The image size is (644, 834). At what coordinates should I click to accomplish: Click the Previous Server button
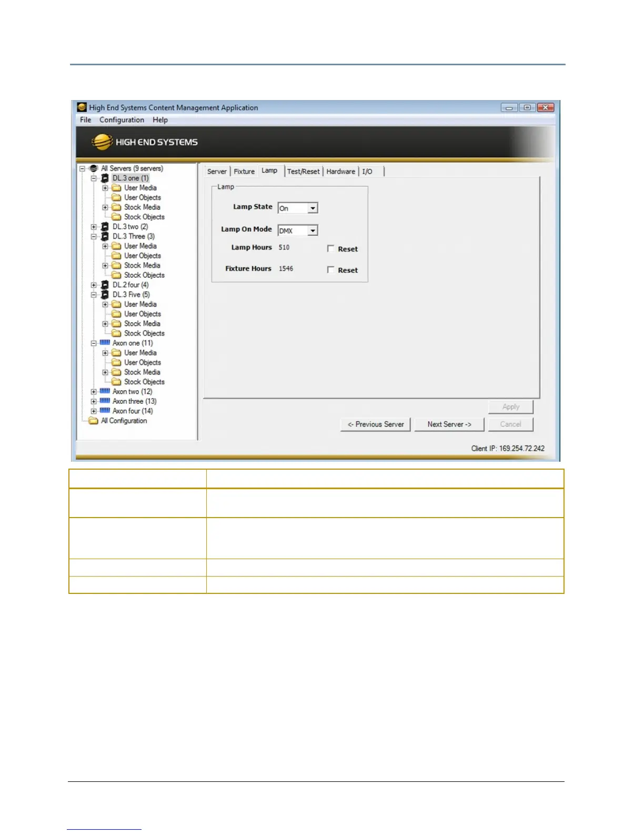pyautogui.click(x=376, y=424)
